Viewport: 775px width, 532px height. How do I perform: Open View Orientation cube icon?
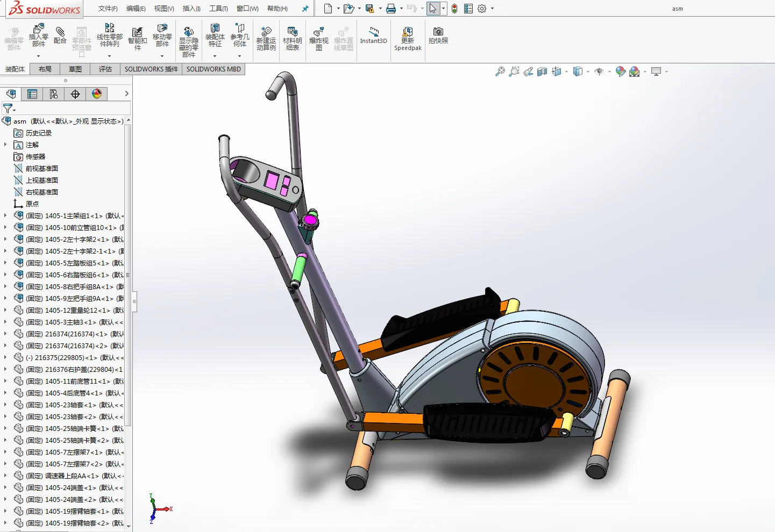557,71
